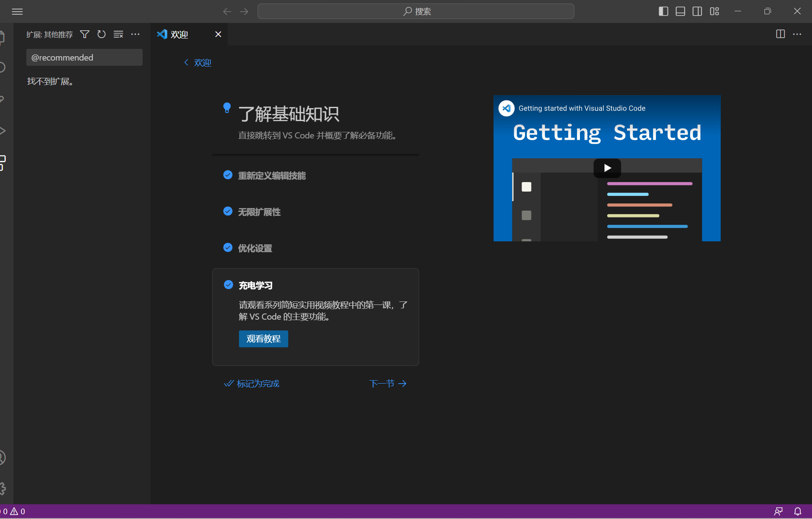Open the Accounts icon in activity bar
The width and height of the screenshot is (812, 519).
click(x=2, y=458)
